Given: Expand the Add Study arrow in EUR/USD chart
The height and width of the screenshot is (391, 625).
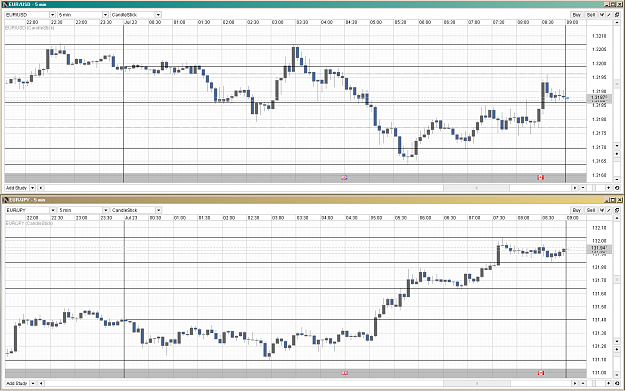Looking at the screenshot, I should (32, 188).
